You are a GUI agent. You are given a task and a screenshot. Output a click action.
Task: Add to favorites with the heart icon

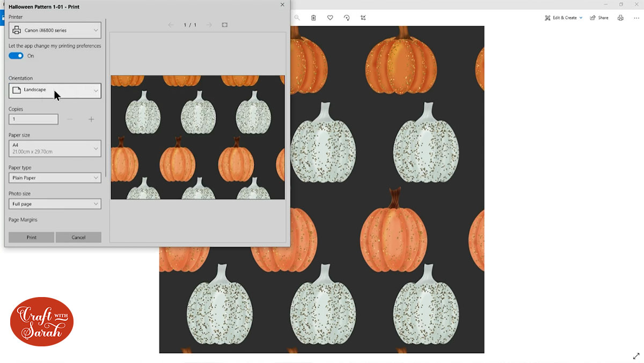click(330, 18)
